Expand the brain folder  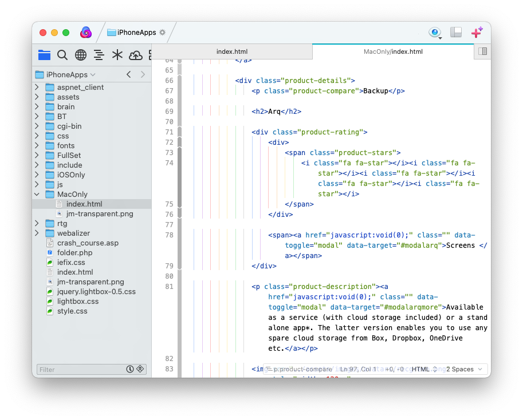(x=37, y=106)
